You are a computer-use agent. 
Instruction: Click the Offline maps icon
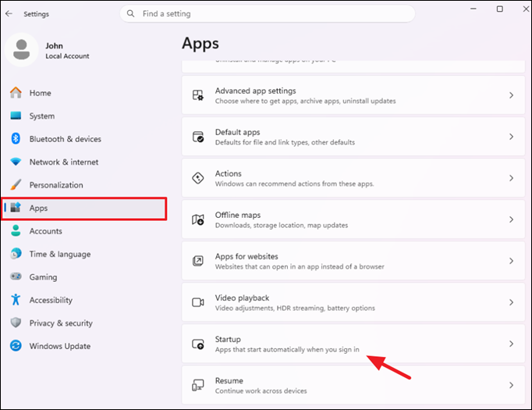[x=198, y=219]
